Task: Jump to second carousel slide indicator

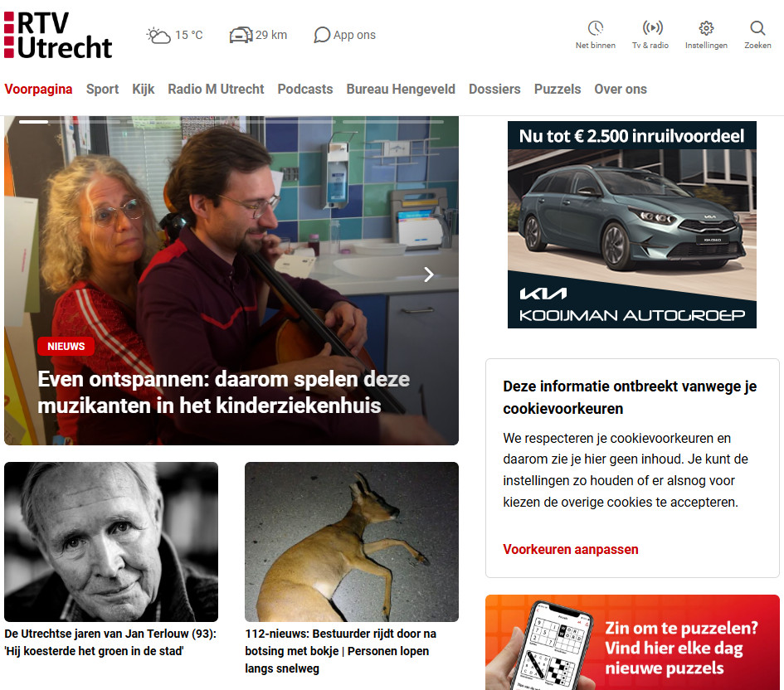Action: [177, 121]
